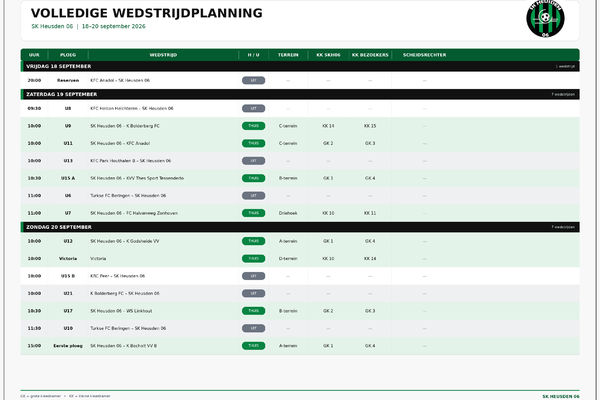Click the WEDSTRIJD column header
Image resolution: width=600 pixels, height=400 pixels.
[163, 55]
